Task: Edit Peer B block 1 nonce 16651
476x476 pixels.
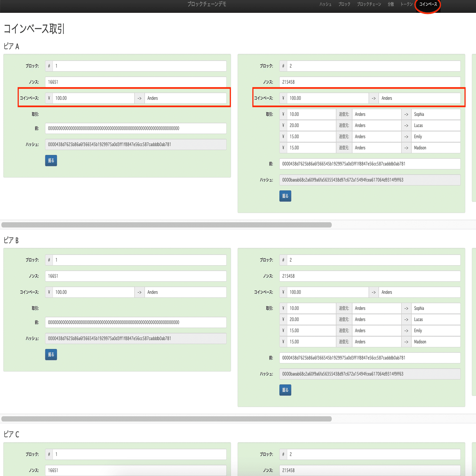Action: pyautogui.click(x=136, y=276)
